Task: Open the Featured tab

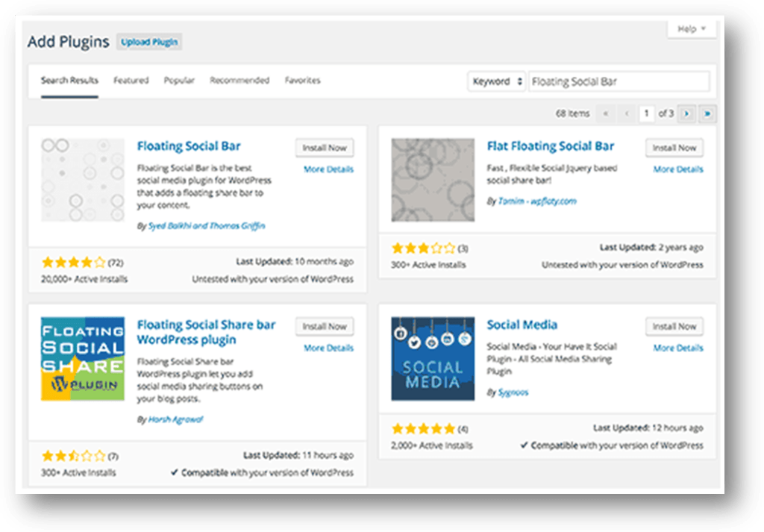Action: tap(131, 81)
